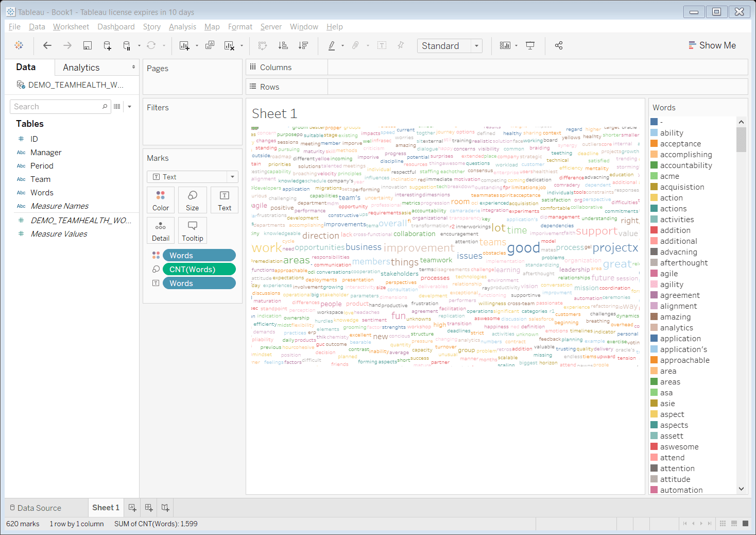Switch to the Analytics tab
756x535 pixels.
tap(81, 68)
